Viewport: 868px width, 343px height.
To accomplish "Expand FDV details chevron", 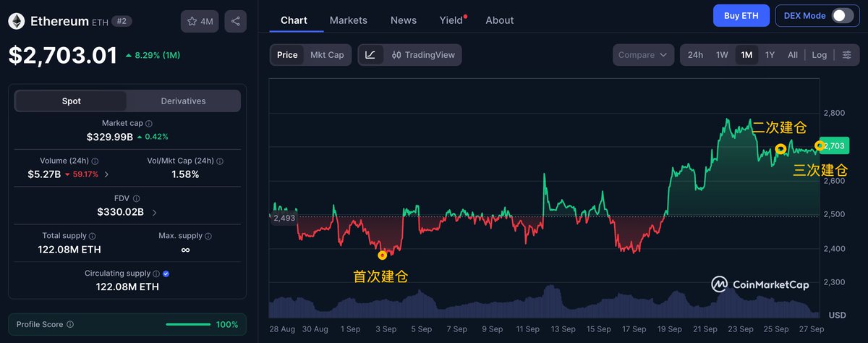I will (154, 212).
